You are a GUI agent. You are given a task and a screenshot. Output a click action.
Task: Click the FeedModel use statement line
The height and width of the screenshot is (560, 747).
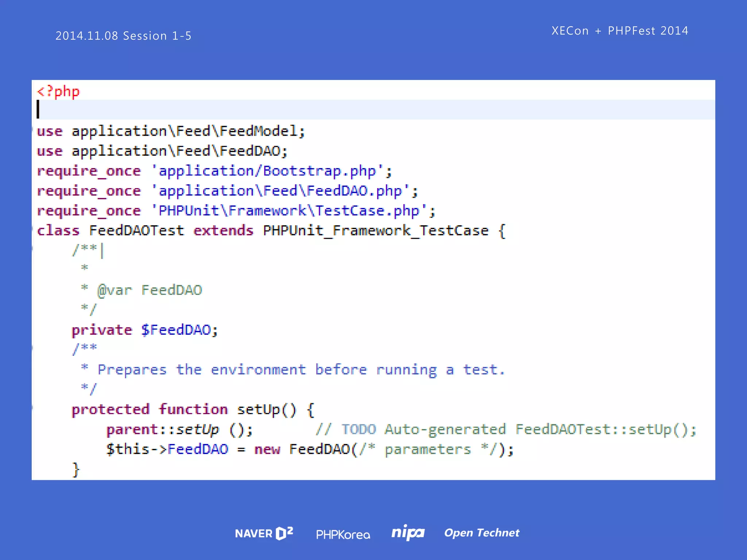click(x=171, y=131)
